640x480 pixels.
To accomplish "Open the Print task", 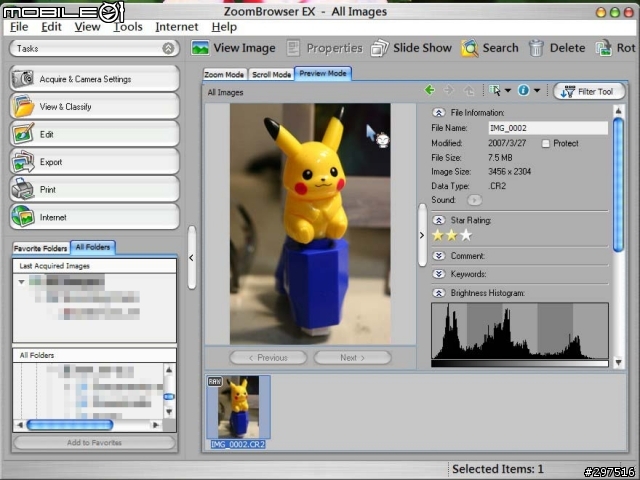I will point(94,190).
